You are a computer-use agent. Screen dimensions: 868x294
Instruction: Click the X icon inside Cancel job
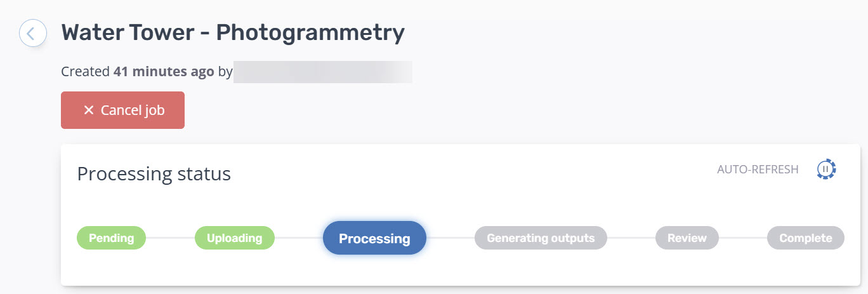click(x=89, y=110)
